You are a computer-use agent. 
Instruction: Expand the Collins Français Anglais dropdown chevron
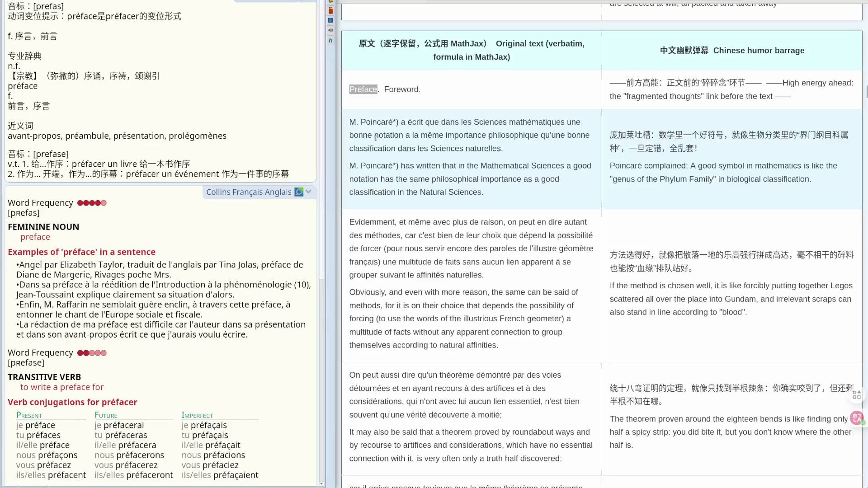pyautogui.click(x=309, y=192)
